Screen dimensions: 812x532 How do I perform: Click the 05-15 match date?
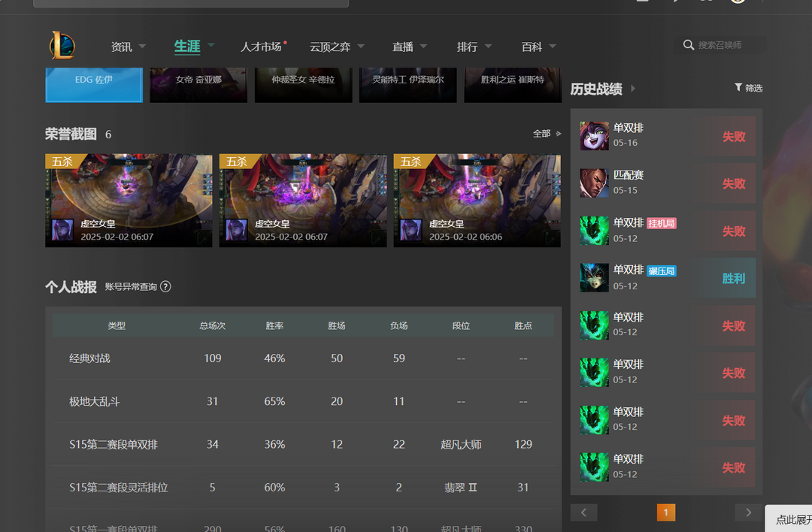pos(625,190)
